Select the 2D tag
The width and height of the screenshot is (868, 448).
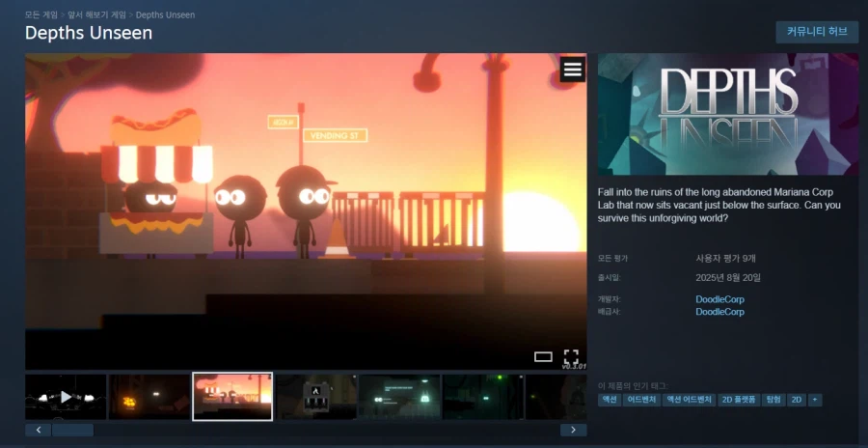(x=797, y=400)
